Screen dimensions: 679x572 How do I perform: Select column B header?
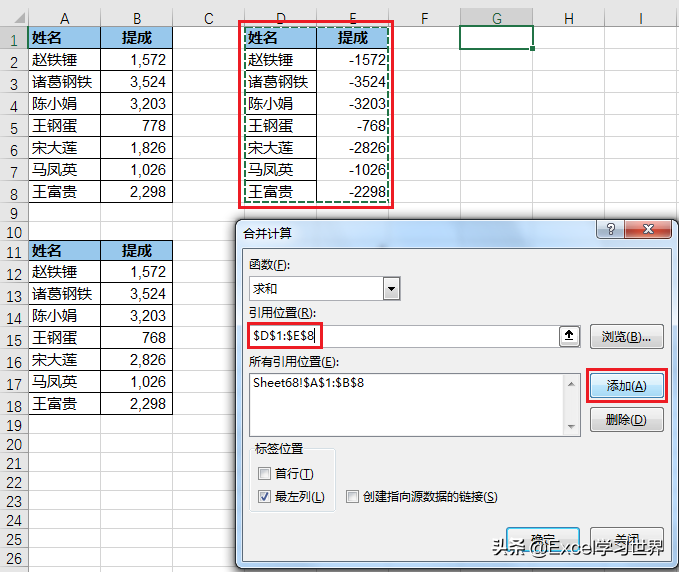click(x=136, y=18)
